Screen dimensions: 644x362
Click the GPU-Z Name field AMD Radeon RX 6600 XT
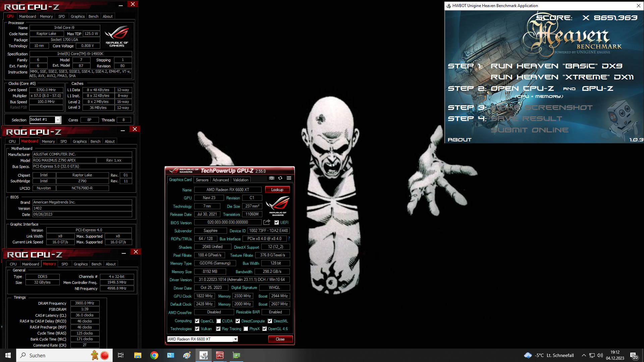click(228, 190)
